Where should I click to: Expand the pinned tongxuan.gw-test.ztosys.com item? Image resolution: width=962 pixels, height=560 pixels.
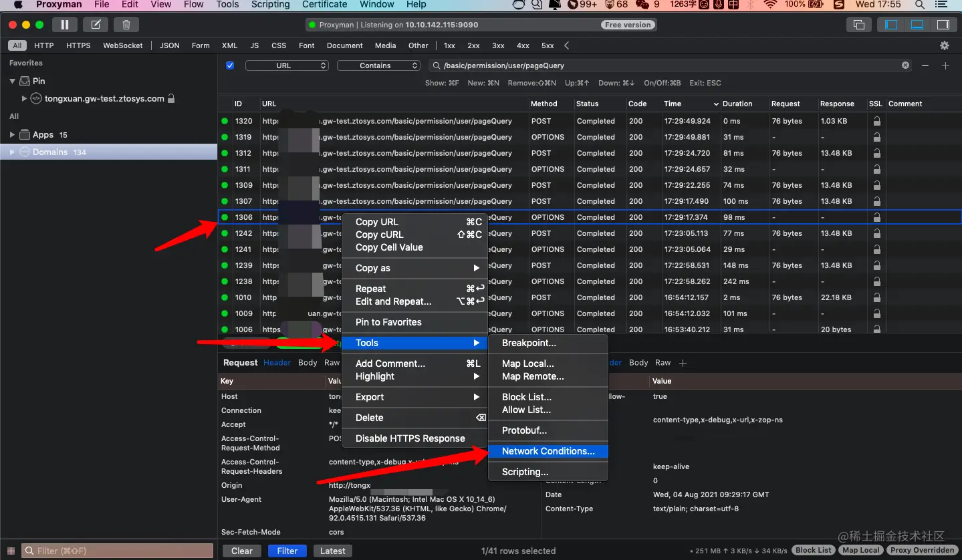tap(25, 98)
